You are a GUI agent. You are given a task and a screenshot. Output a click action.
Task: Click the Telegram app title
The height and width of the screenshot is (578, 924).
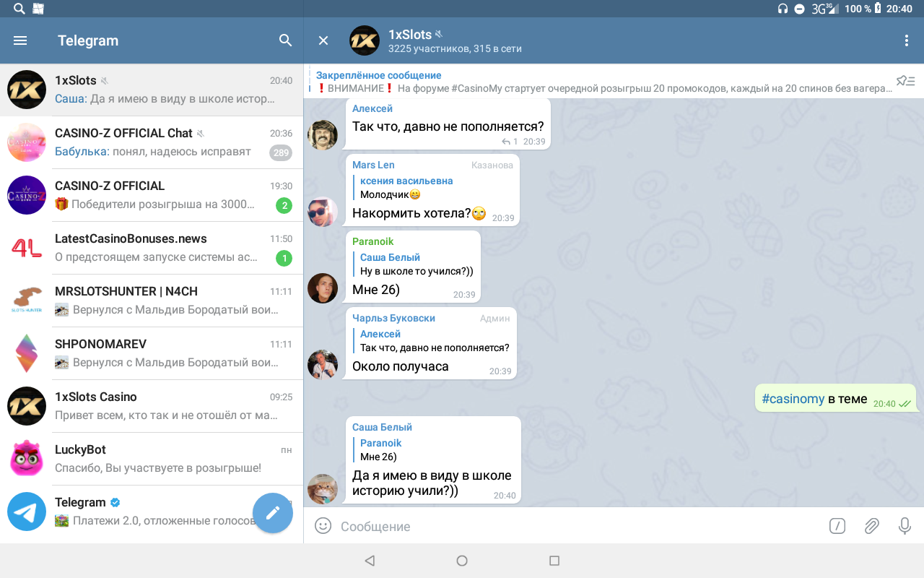(x=88, y=40)
